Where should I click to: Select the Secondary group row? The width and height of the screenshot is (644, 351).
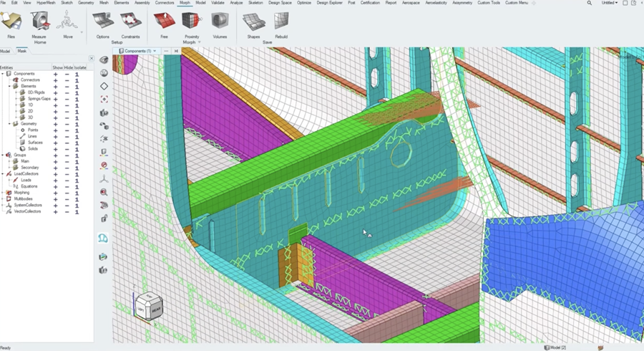click(x=29, y=168)
